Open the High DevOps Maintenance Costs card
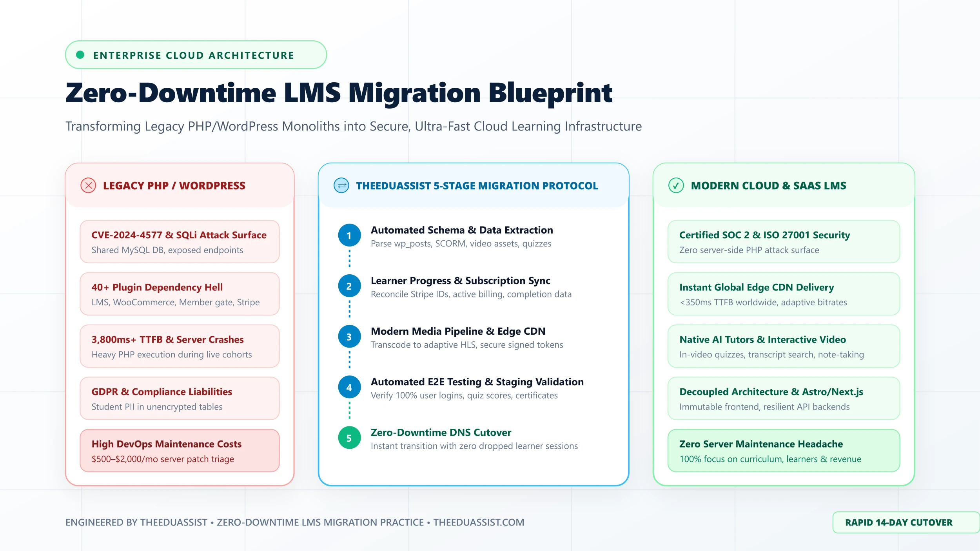 [x=180, y=451]
